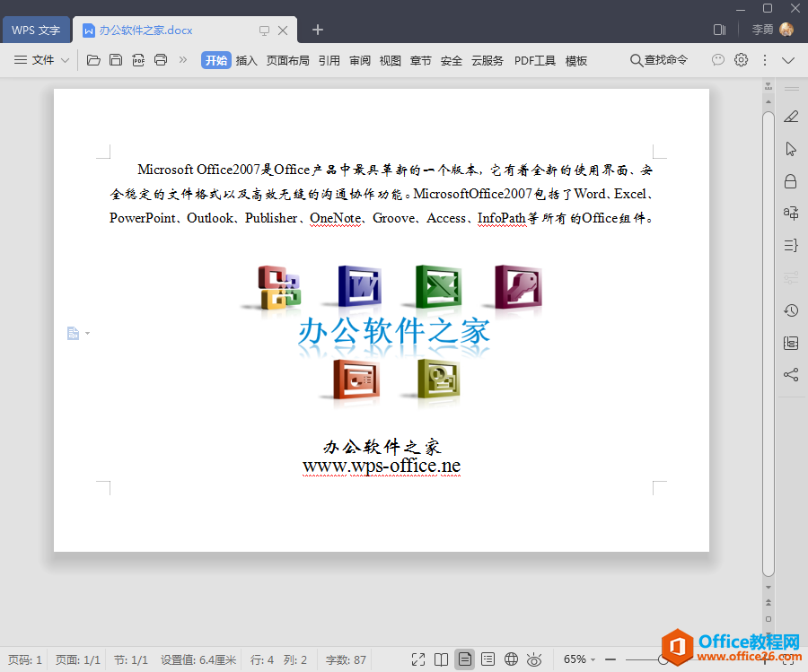Click the 节: 1/1 status entry
The image size is (808, 672).
[131, 659]
